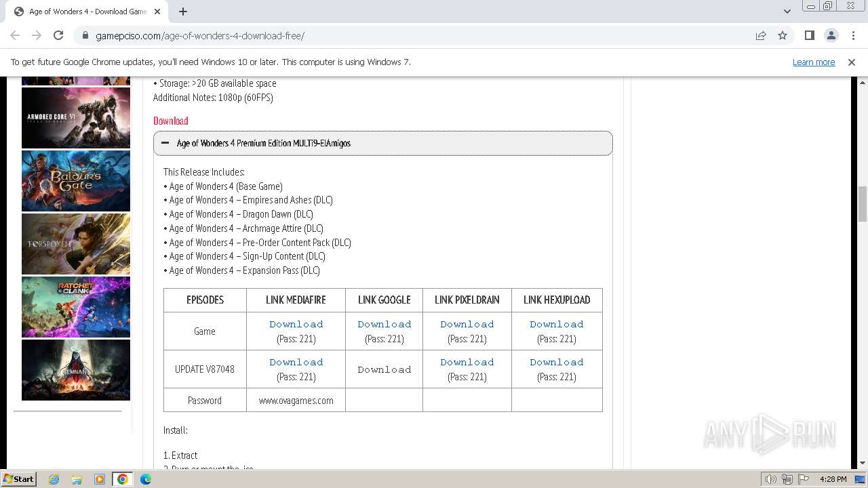Image resolution: width=868 pixels, height=488 pixels.
Task: Click the www.ovagames.com password text
Action: tap(296, 401)
